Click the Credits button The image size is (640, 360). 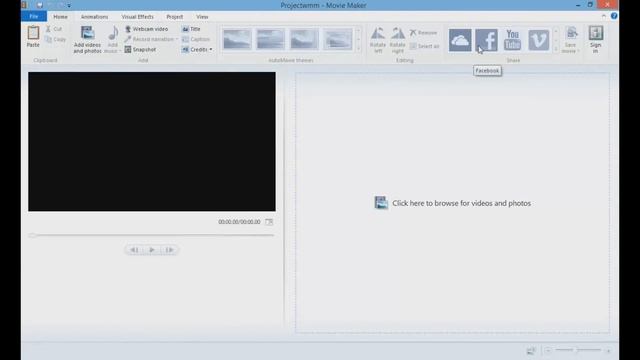[195, 49]
